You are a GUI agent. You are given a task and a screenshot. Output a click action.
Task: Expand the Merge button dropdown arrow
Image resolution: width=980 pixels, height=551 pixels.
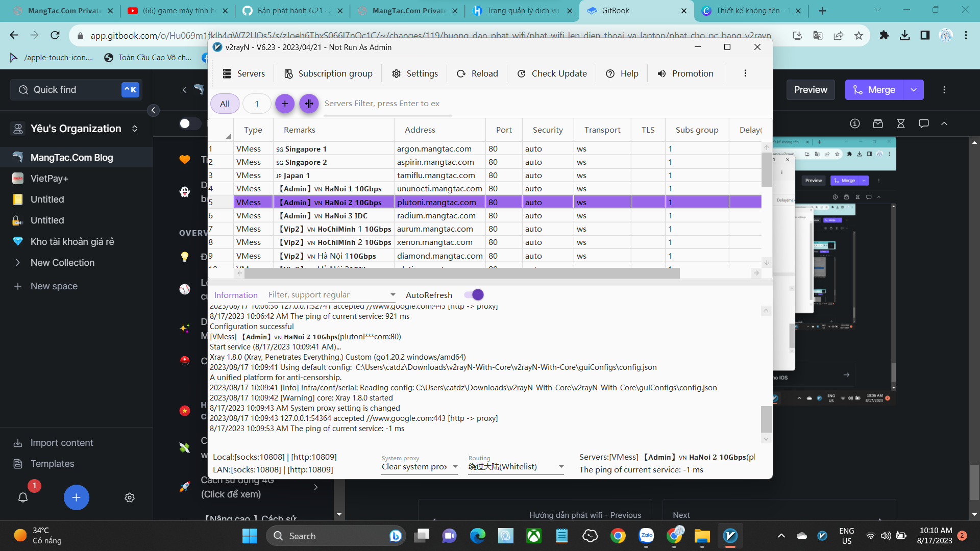click(x=914, y=90)
